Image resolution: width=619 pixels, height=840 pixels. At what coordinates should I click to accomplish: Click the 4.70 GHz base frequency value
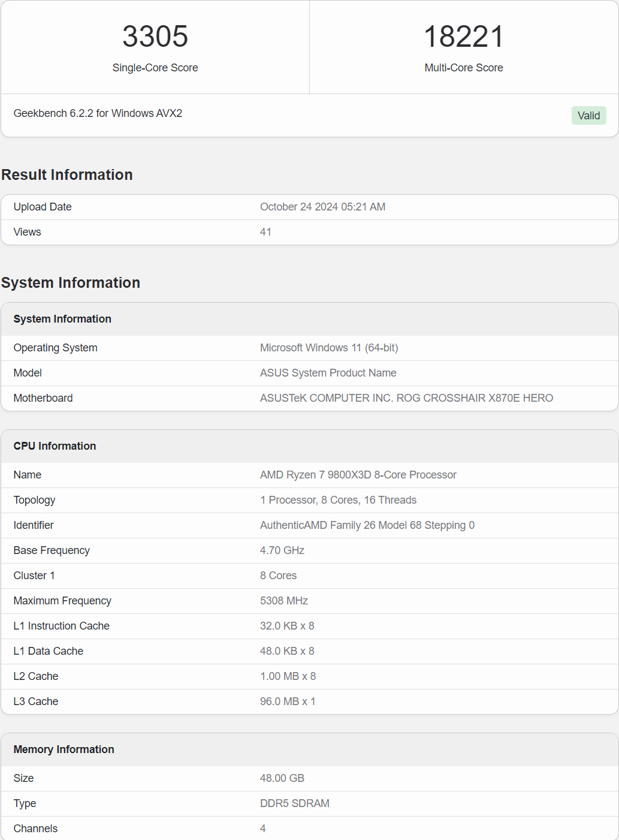(282, 550)
